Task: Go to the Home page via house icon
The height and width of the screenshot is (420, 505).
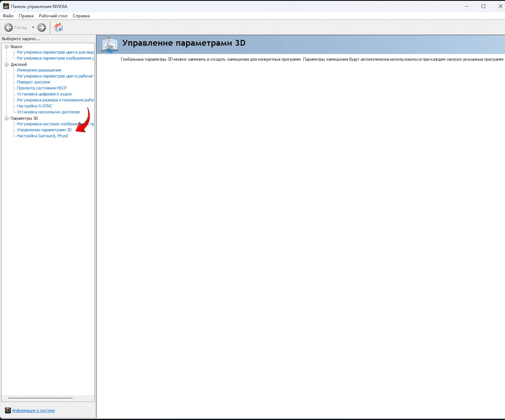Action: (58, 27)
